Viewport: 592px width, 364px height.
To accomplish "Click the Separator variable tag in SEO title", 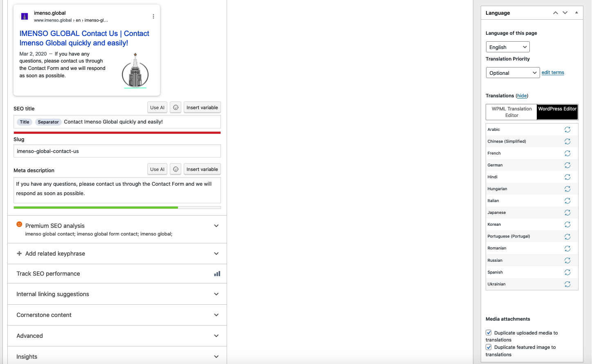I will 48,122.
